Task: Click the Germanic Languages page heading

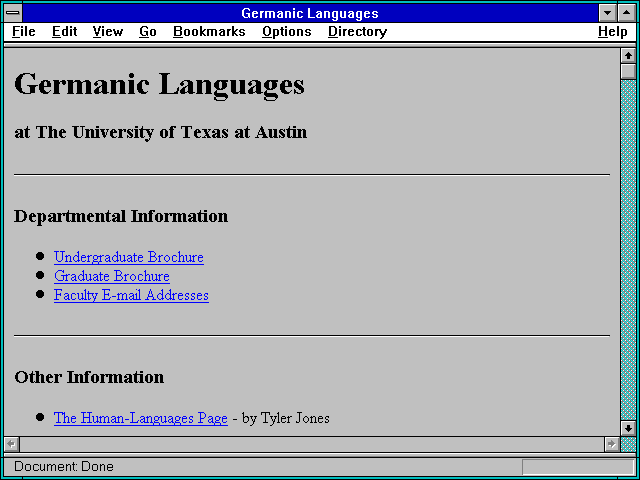Action: pyautogui.click(x=159, y=84)
